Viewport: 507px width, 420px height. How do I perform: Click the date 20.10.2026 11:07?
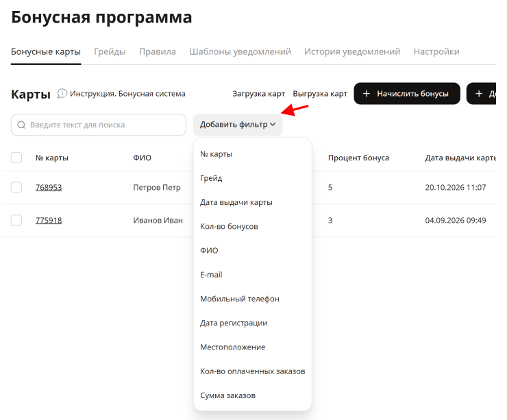point(456,188)
